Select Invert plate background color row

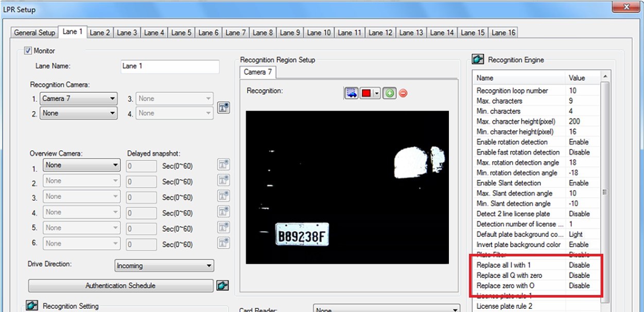536,245
